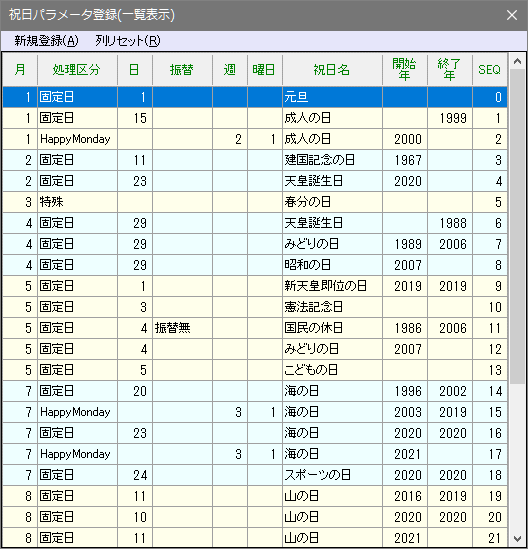This screenshot has height=549, width=528.
Task: Click SEQ value 10 cell
Action: (x=489, y=307)
